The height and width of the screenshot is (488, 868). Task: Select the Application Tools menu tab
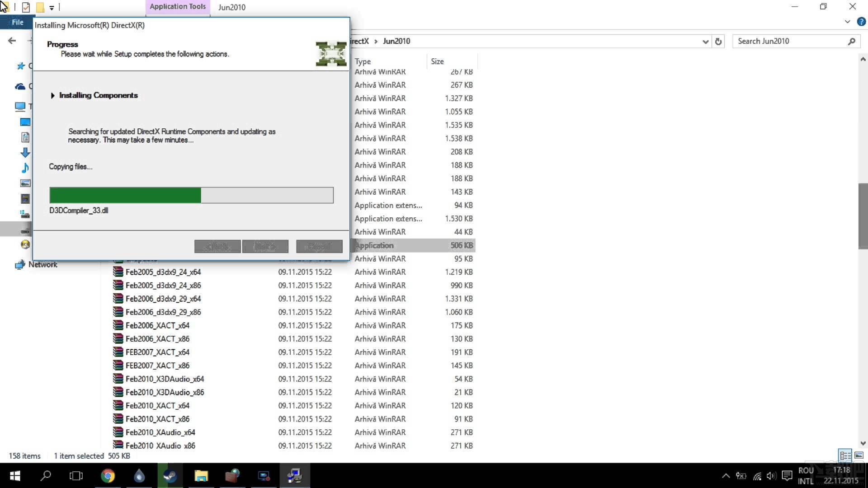coord(177,7)
